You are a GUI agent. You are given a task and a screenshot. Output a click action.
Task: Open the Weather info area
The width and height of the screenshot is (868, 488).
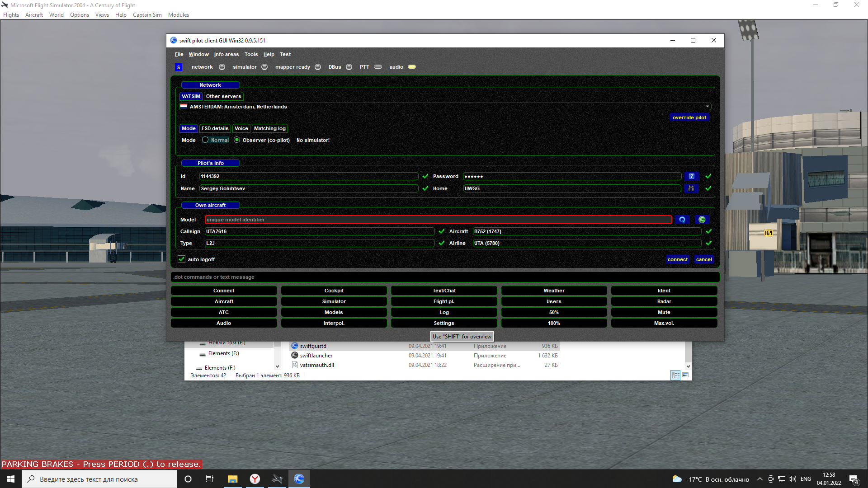[554, 291]
